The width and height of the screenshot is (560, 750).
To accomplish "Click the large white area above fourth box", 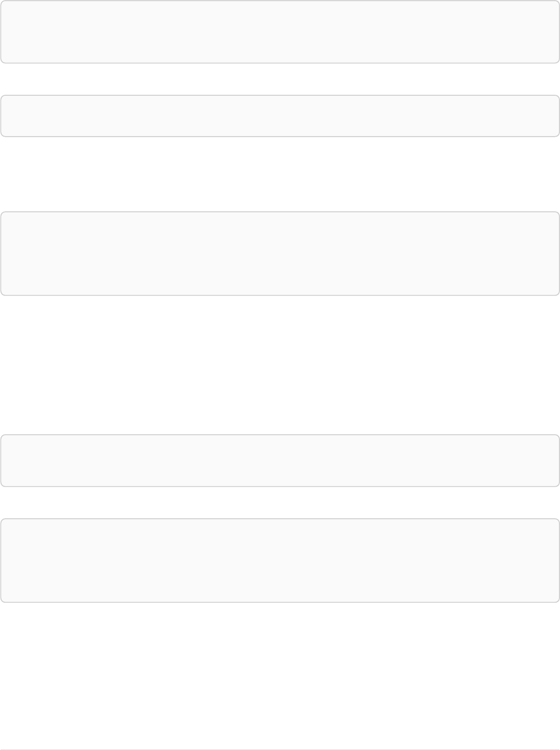I will click(x=280, y=365).
